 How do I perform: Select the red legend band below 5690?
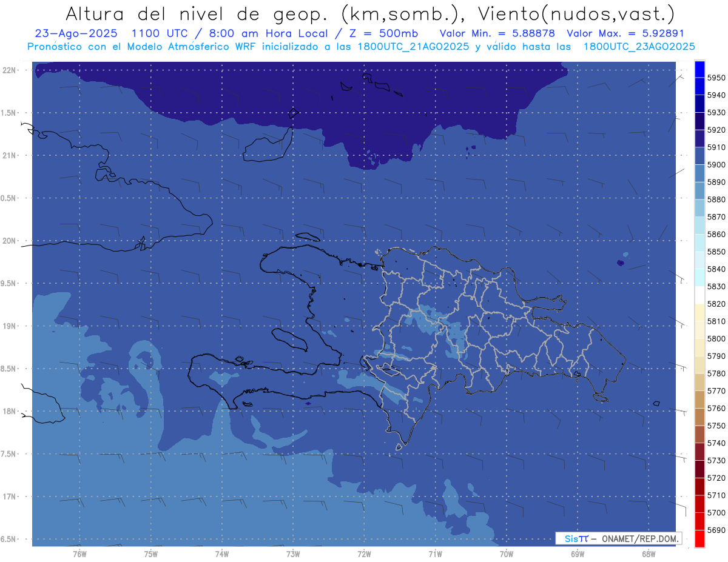tap(699, 538)
